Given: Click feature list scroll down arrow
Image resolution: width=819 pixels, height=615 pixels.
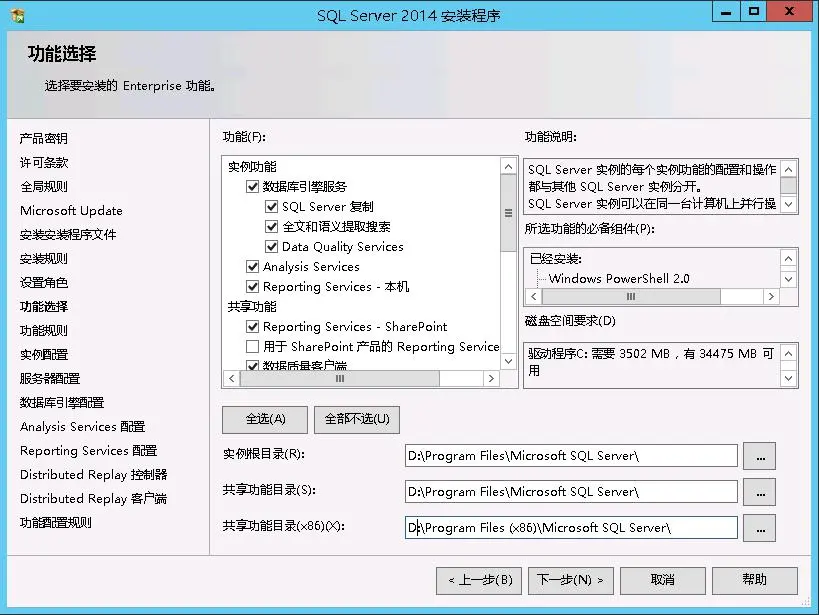Looking at the screenshot, I should click(x=508, y=361).
